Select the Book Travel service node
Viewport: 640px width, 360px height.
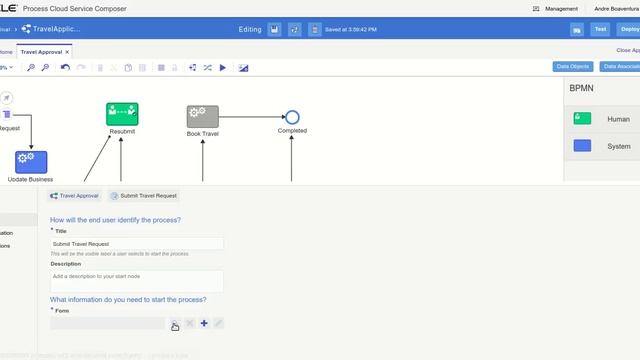(x=203, y=116)
